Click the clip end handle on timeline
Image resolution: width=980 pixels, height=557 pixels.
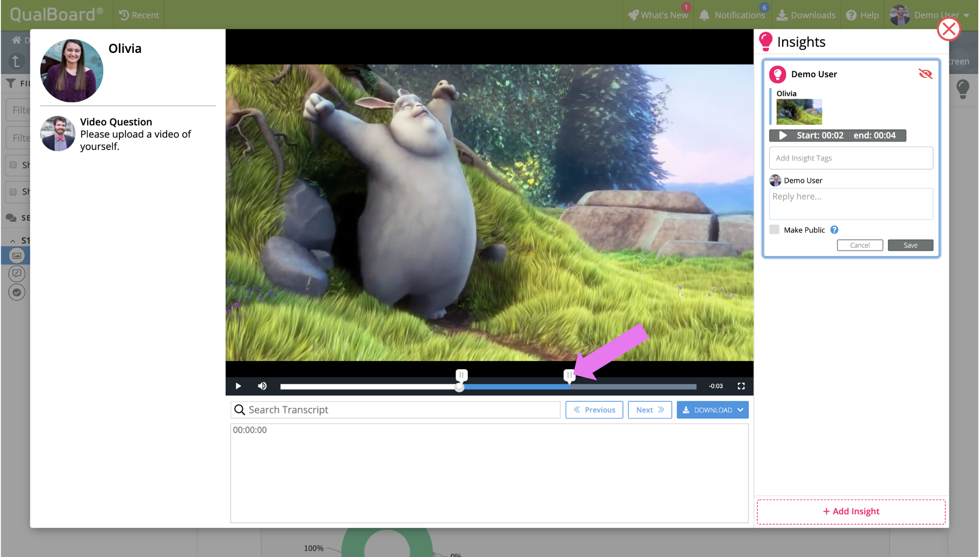tap(569, 375)
